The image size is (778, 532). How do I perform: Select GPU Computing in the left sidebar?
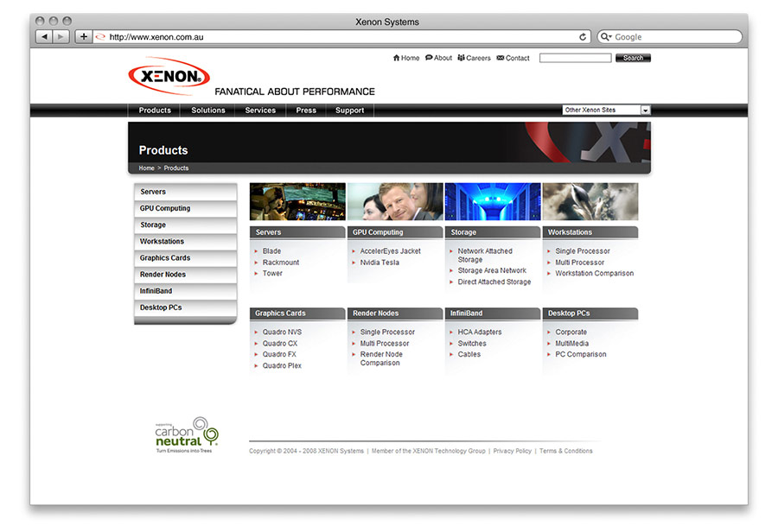(x=165, y=209)
